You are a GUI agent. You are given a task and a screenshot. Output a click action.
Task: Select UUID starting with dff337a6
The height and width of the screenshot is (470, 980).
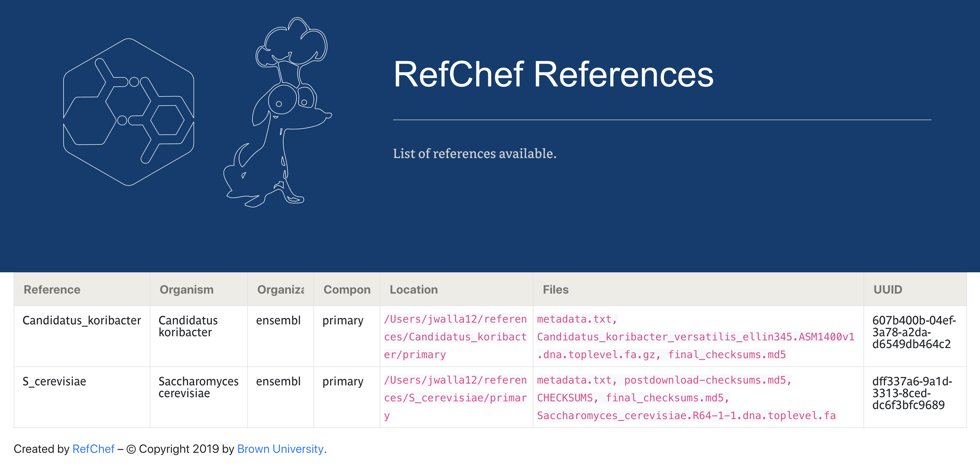912,393
